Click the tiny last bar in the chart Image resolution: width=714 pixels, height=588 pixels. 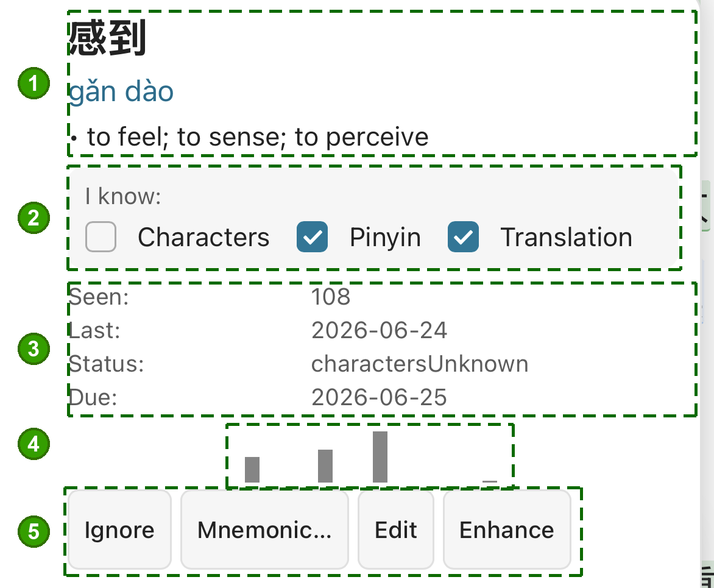tap(490, 481)
